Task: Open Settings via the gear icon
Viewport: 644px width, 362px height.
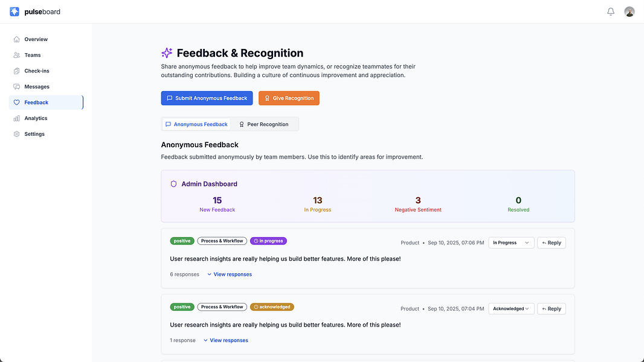Action: coord(17,134)
